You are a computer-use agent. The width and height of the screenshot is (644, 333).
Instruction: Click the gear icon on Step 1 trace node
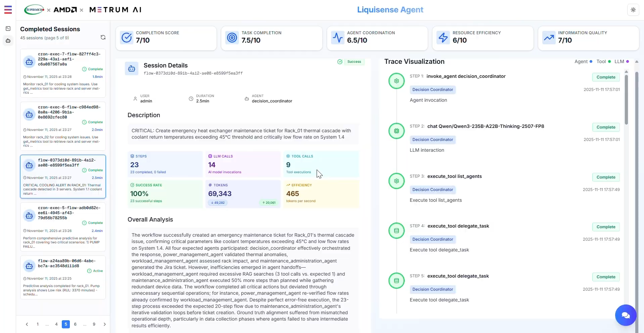coord(397,81)
